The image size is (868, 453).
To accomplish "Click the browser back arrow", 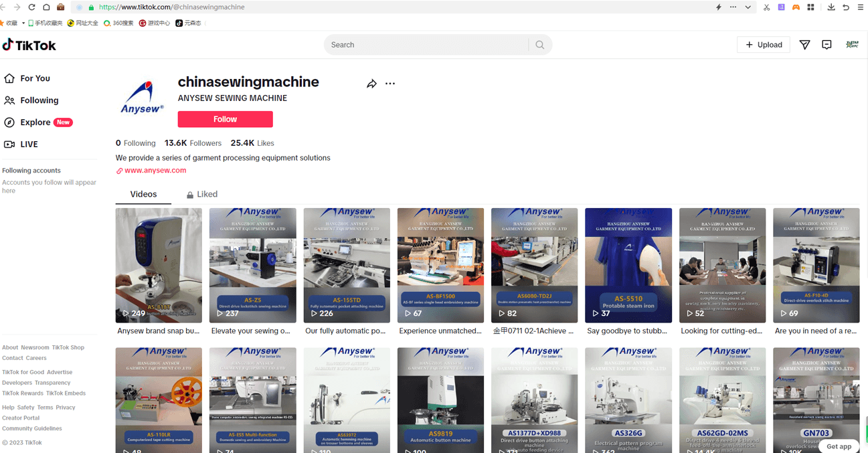I will tap(3, 7).
